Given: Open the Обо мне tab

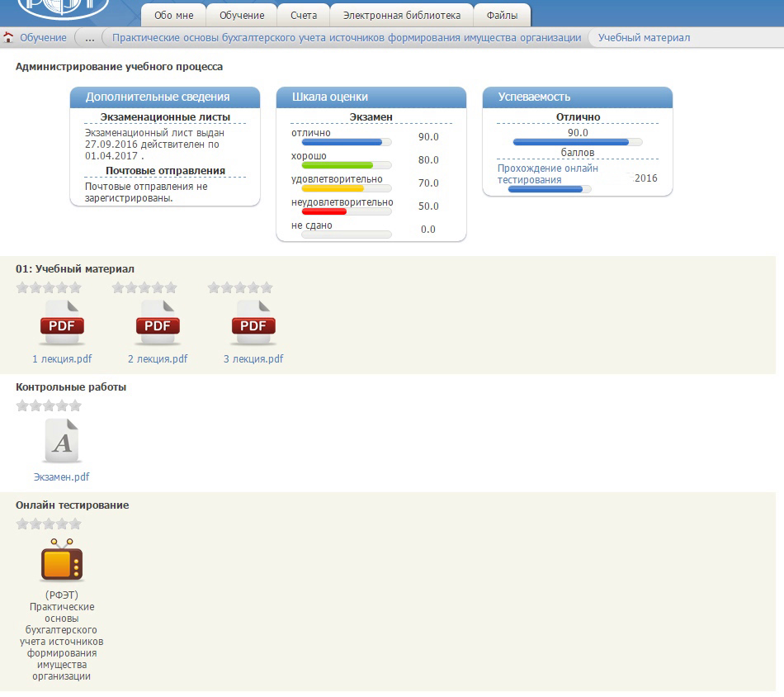Looking at the screenshot, I should [173, 16].
